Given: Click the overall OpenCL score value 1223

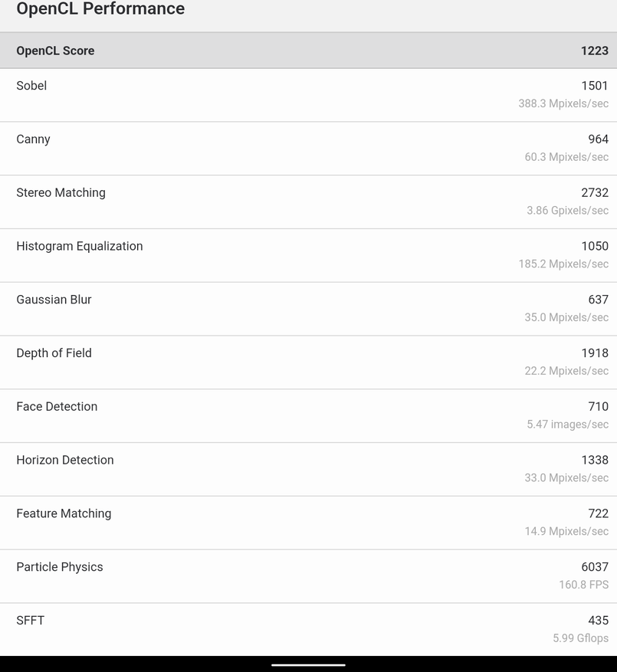Looking at the screenshot, I should click(594, 51).
